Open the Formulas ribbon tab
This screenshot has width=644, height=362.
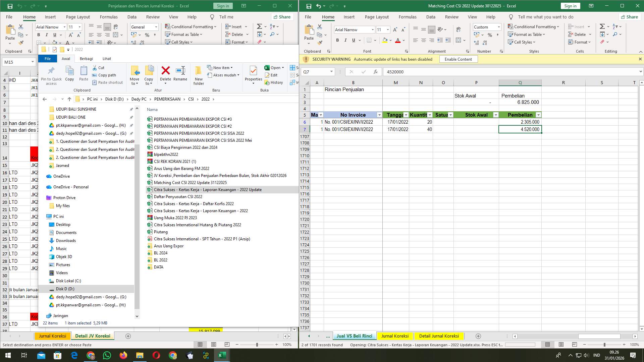point(408,17)
